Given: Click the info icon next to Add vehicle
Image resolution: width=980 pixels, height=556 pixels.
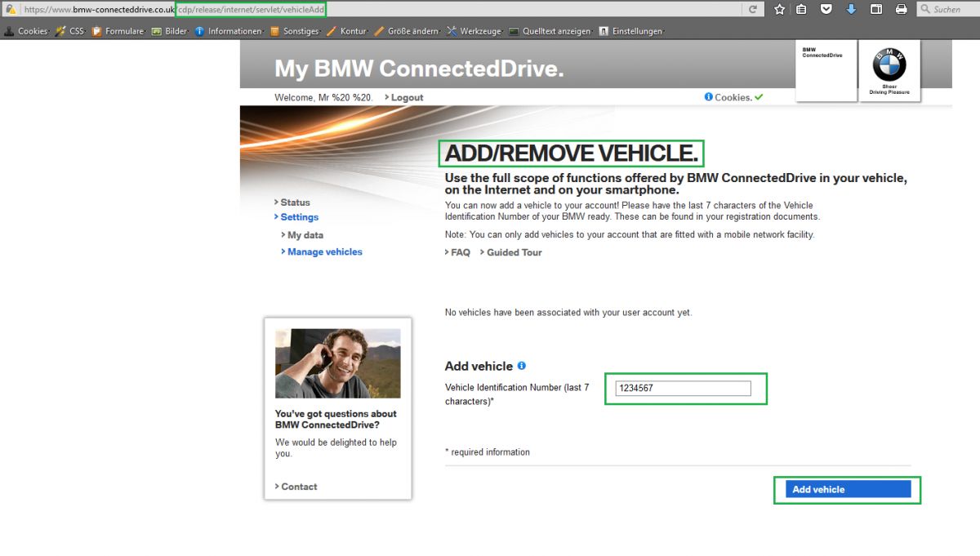Looking at the screenshot, I should tap(521, 366).
